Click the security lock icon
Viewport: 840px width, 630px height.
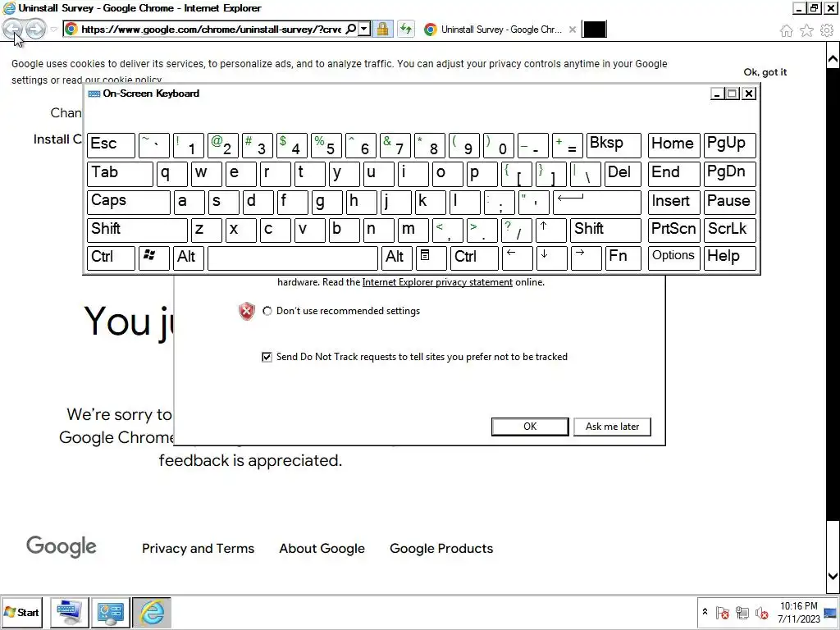click(382, 29)
